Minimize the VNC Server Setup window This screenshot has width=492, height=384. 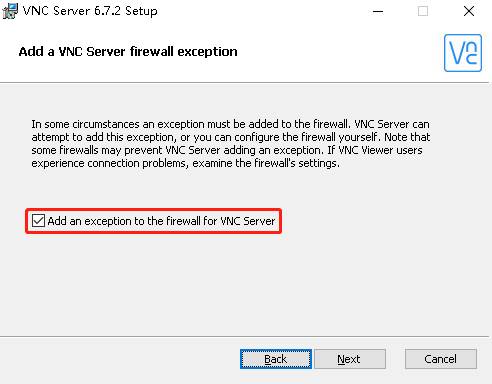tap(378, 11)
